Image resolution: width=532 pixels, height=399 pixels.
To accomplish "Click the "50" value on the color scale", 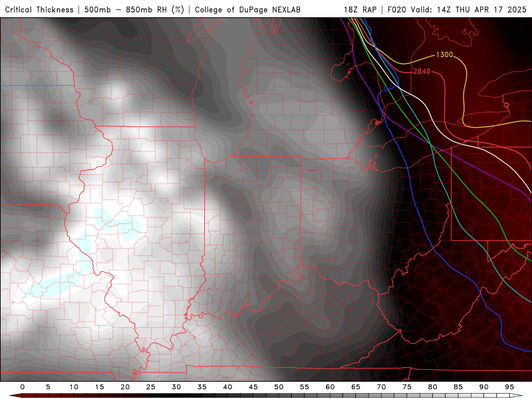I will tap(279, 387).
